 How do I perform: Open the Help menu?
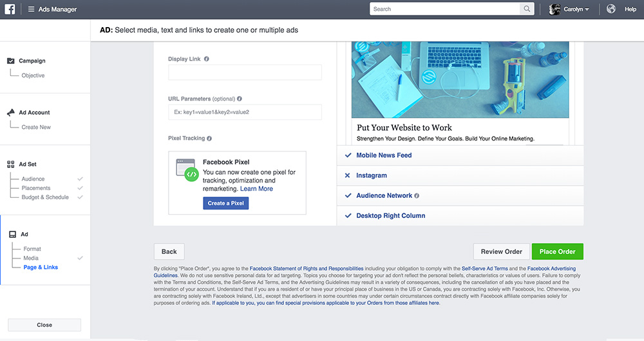point(630,9)
